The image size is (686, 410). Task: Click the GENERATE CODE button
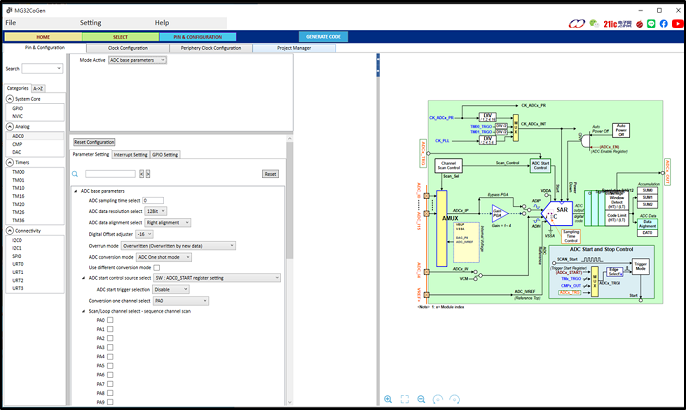[x=322, y=37]
